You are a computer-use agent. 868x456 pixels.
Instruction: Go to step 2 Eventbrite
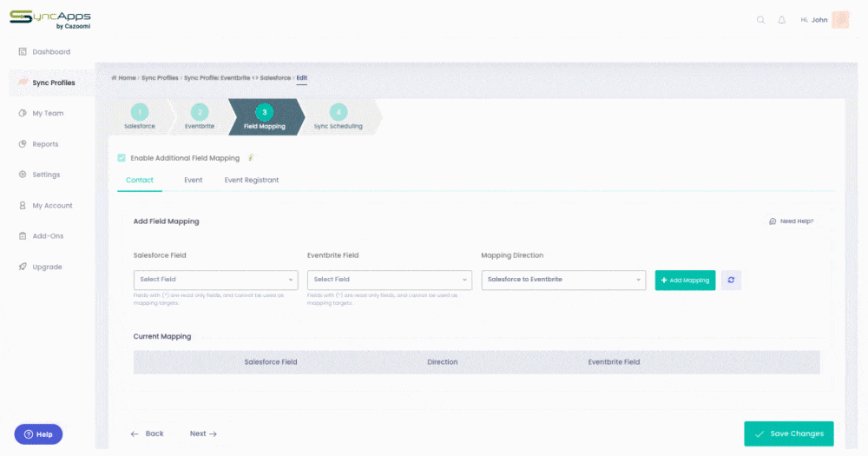coord(200,117)
